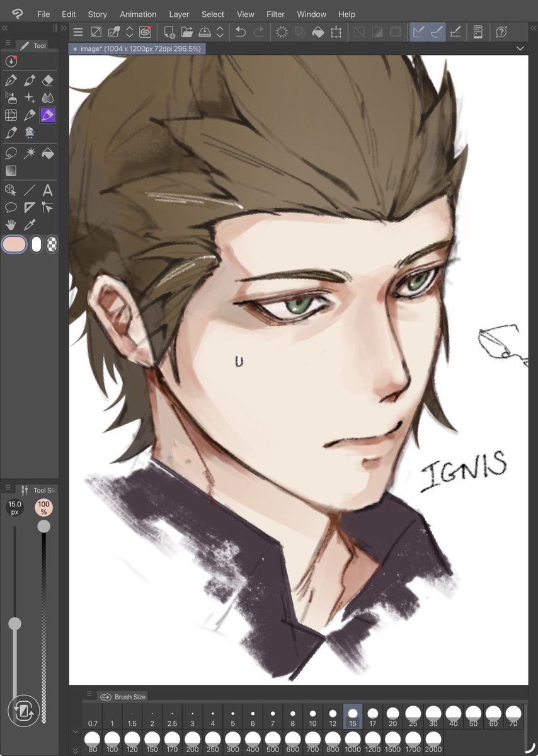The height and width of the screenshot is (756, 538).
Task: Select the Auto select magic wand tool
Action: 30,153
